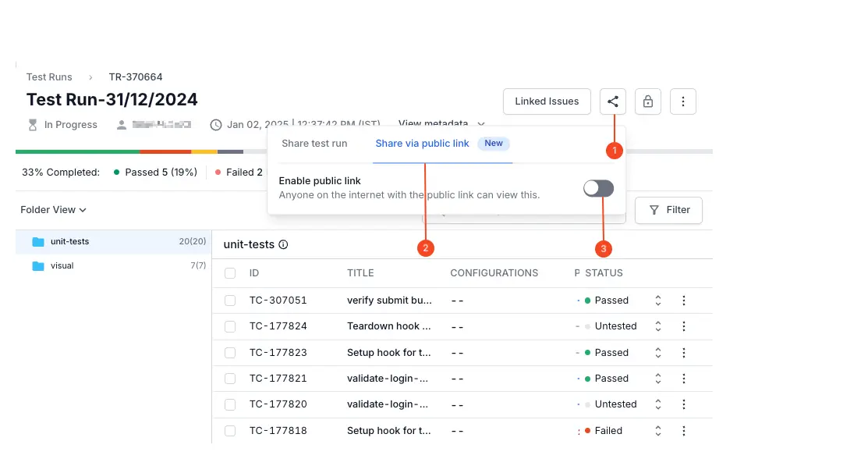Open the unit-tests folder
This screenshot has width=868, height=459.
pos(69,242)
